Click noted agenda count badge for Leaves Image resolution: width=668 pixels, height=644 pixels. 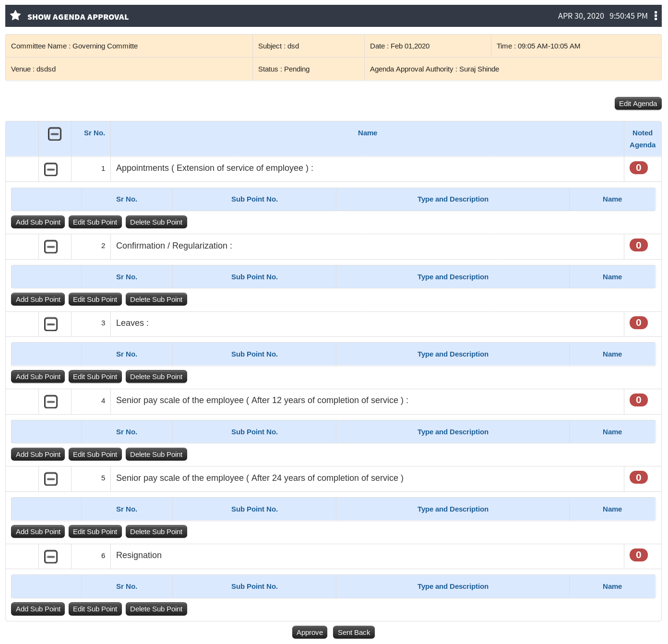pyautogui.click(x=638, y=322)
